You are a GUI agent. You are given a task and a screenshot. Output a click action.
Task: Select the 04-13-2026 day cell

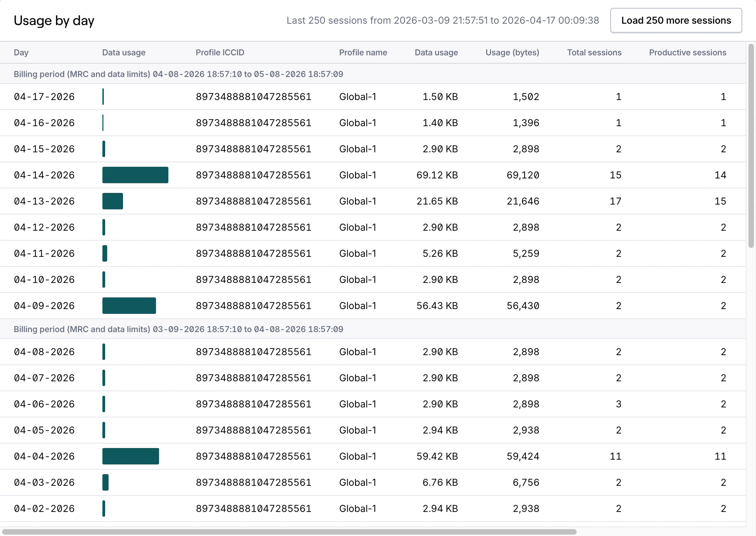click(44, 201)
